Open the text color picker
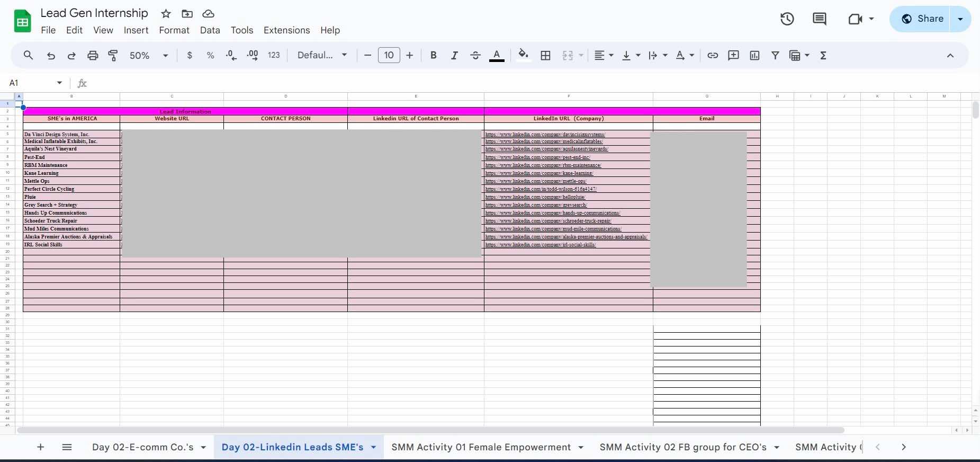Viewport: 980px width, 462px height. coord(497,55)
